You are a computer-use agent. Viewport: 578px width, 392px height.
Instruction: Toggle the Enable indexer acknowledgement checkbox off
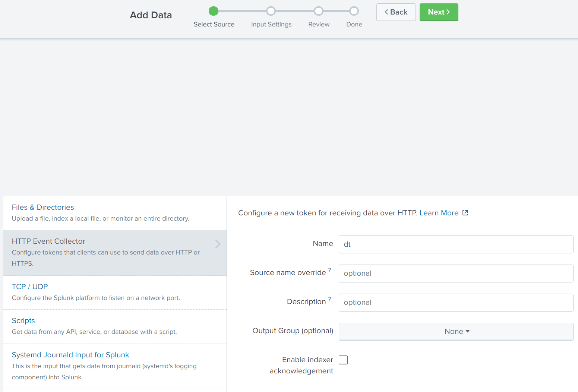[343, 360]
